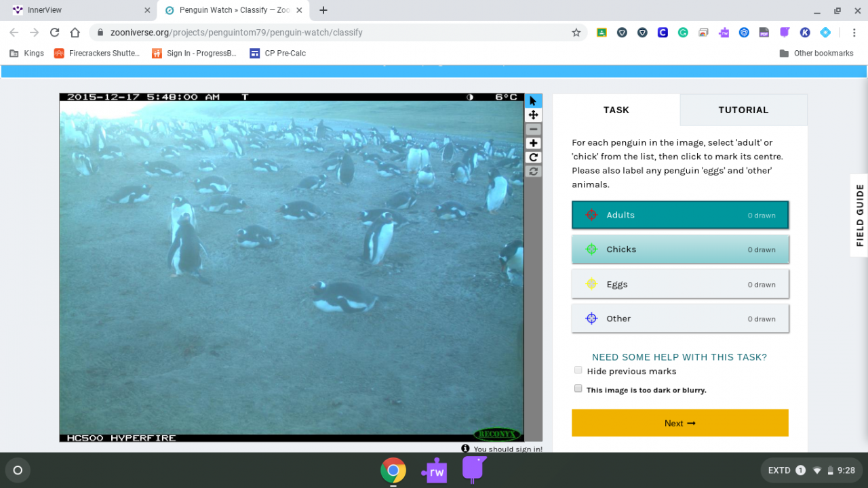Open the K circle extension
Viewport: 868px width, 488px height.
tap(805, 33)
